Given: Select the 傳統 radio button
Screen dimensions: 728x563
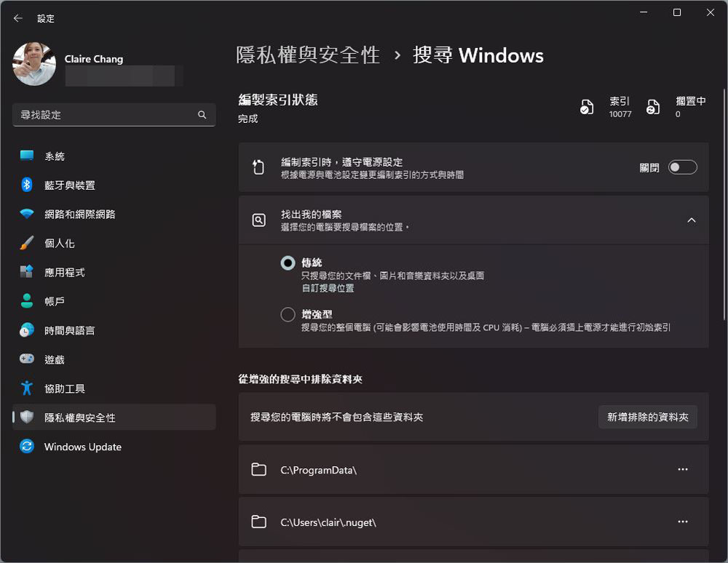Looking at the screenshot, I should click(x=288, y=263).
